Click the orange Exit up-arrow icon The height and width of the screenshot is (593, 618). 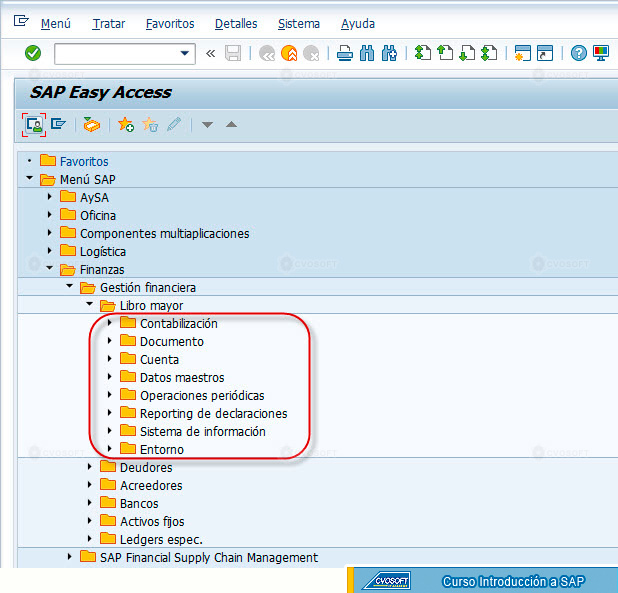(x=289, y=53)
